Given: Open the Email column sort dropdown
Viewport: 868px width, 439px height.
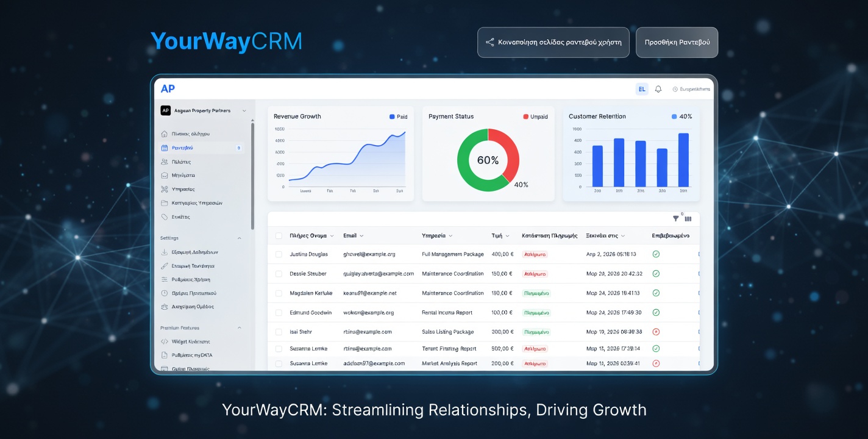Looking at the screenshot, I should 361,235.
